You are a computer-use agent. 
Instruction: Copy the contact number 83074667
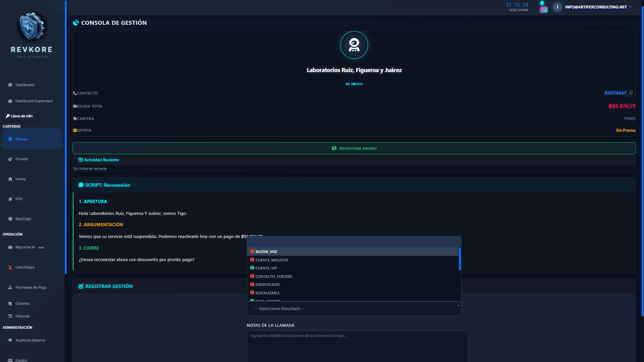coord(631,93)
